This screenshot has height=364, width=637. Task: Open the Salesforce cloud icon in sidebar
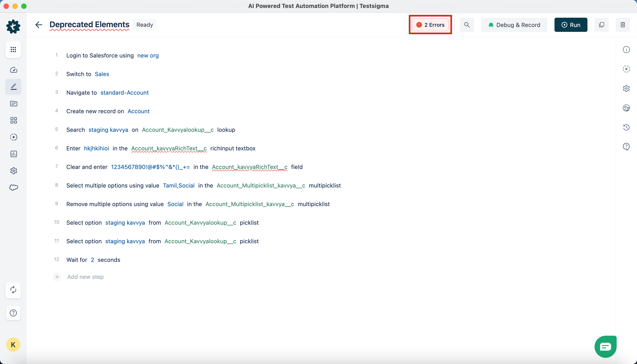(x=13, y=187)
